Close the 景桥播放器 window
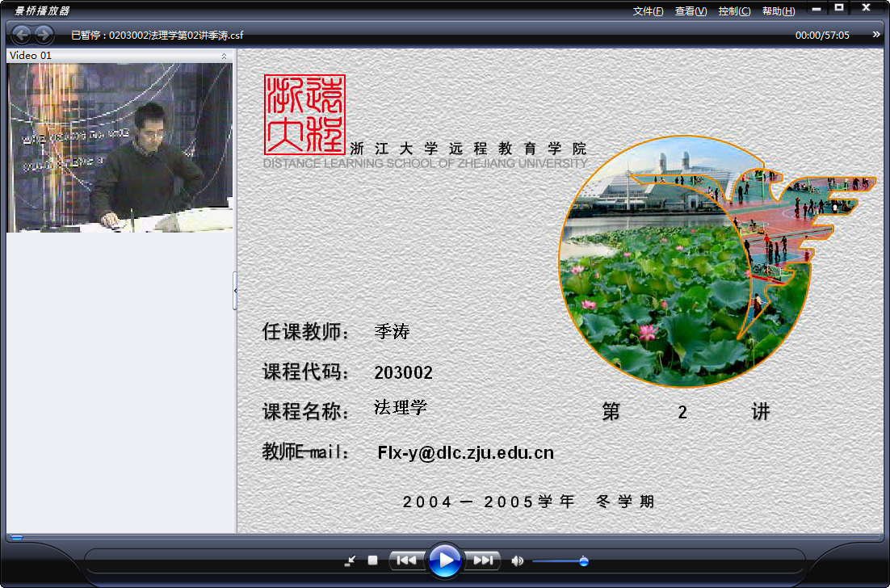Image resolution: width=890 pixels, height=588 pixels. (866, 8)
